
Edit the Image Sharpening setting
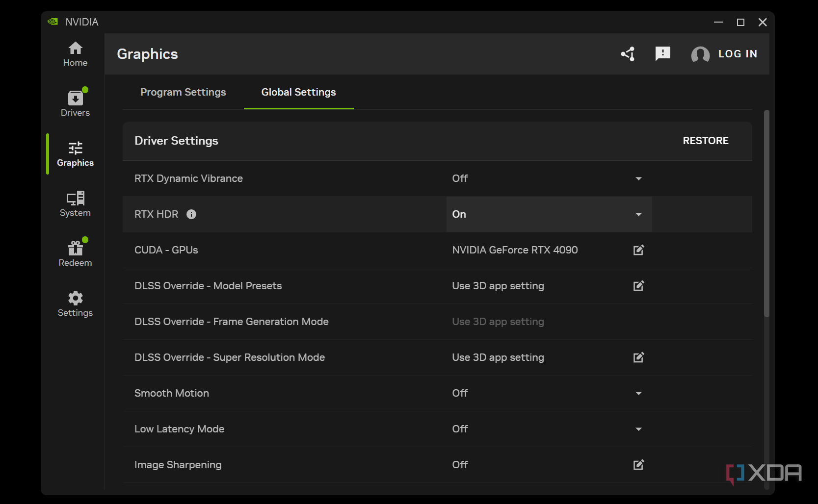(x=638, y=465)
